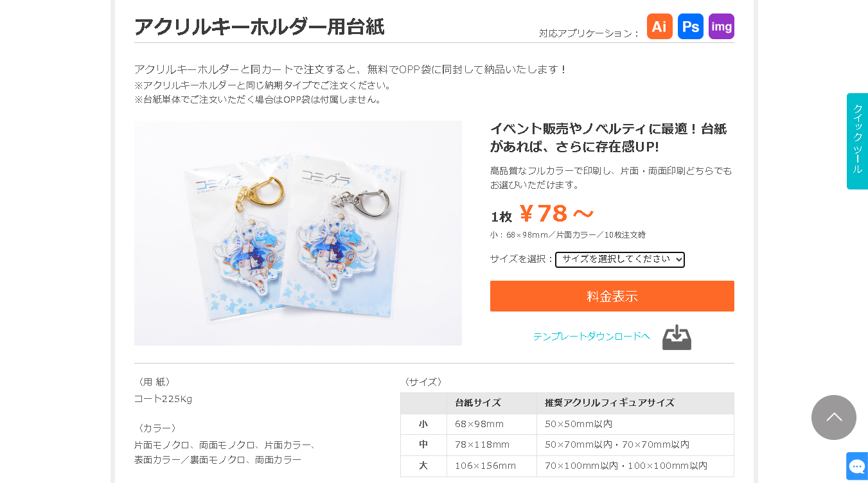Click the acrylic keyholder product photo
The width and height of the screenshot is (868, 483).
(298, 233)
